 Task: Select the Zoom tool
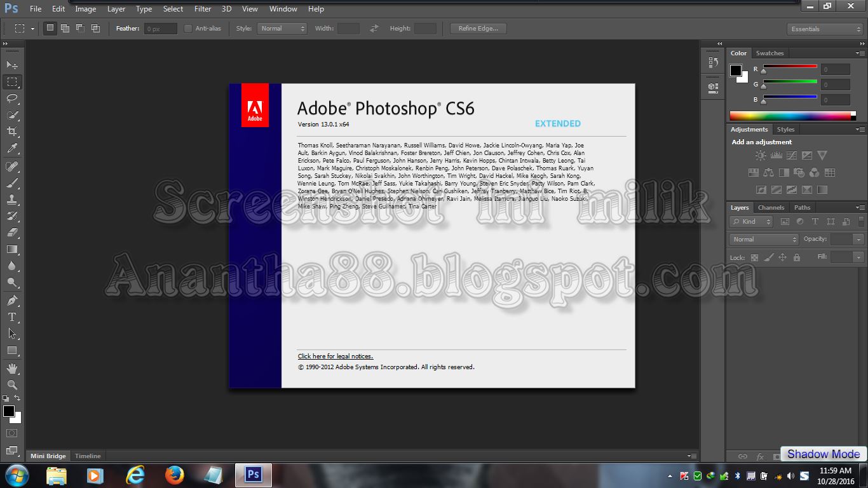pos(12,385)
